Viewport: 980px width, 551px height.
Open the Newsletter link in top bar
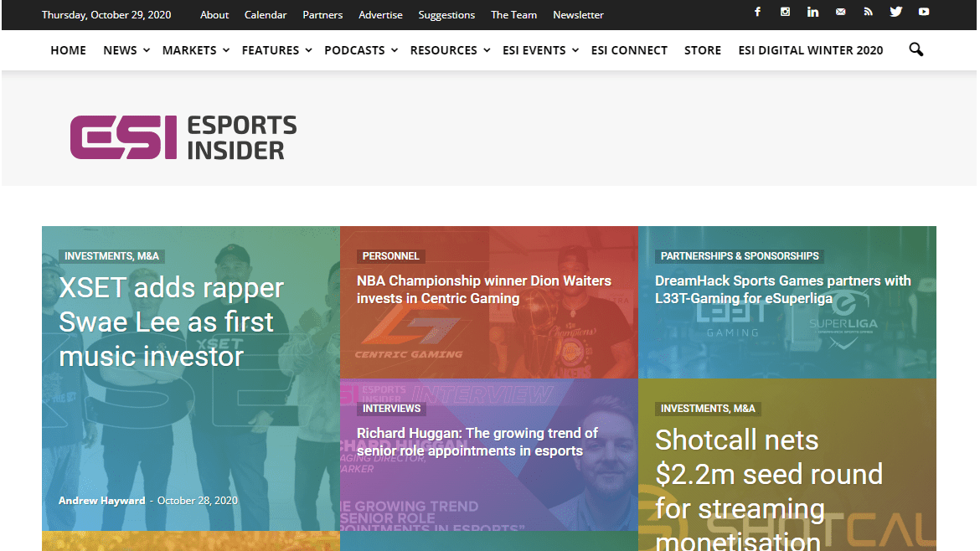tap(578, 15)
